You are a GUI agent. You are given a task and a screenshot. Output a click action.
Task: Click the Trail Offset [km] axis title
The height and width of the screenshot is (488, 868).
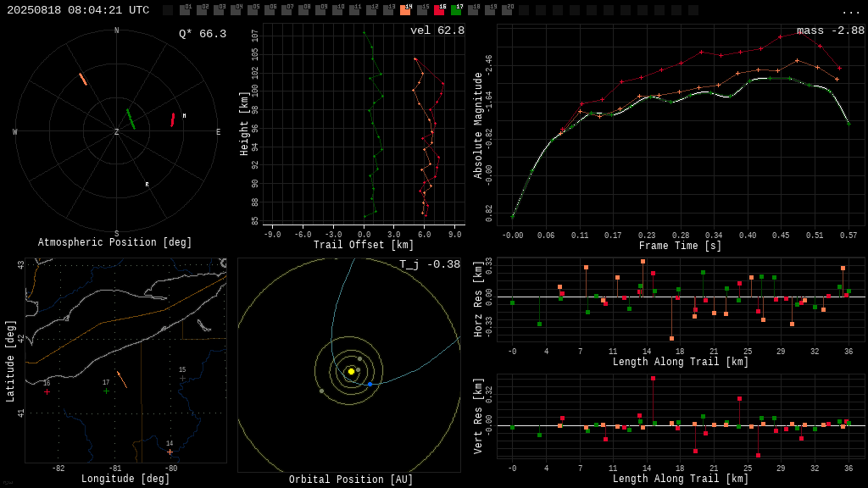(364, 245)
